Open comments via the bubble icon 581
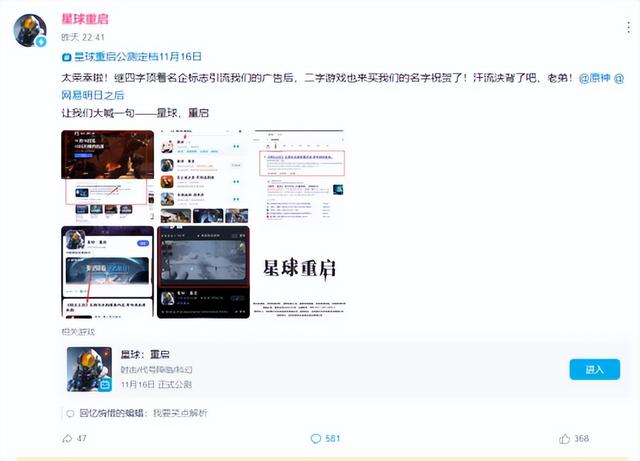The image size is (640, 461). pyautogui.click(x=316, y=439)
